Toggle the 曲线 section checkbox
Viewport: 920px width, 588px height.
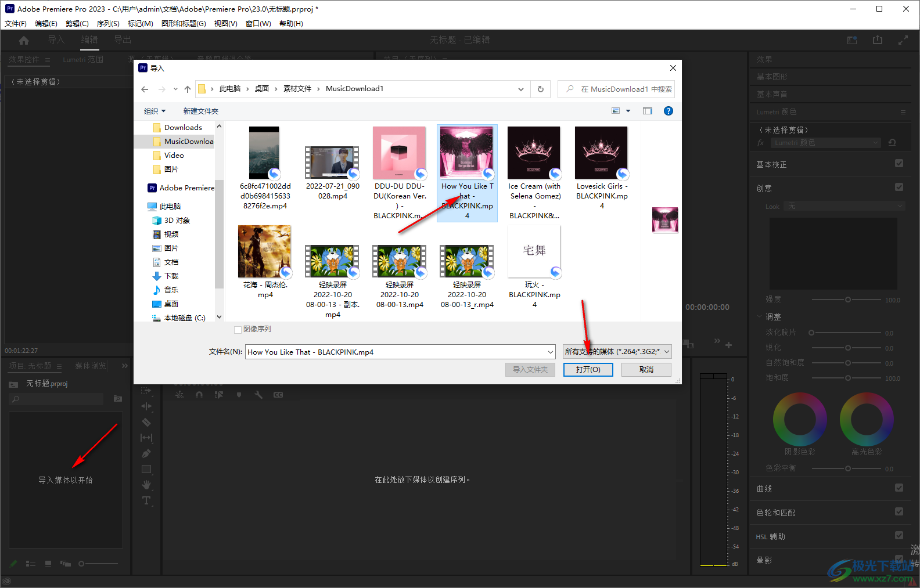(899, 488)
